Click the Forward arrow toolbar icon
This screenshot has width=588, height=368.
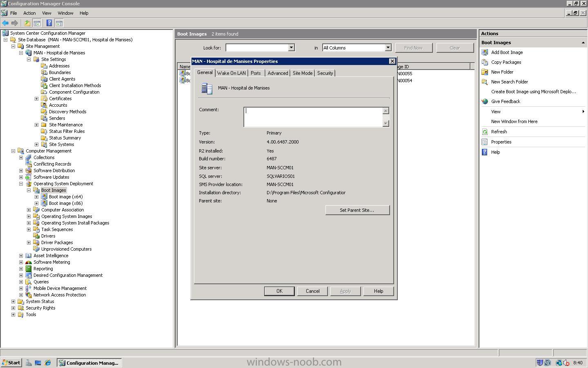pyautogui.click(x=15, y=23)
